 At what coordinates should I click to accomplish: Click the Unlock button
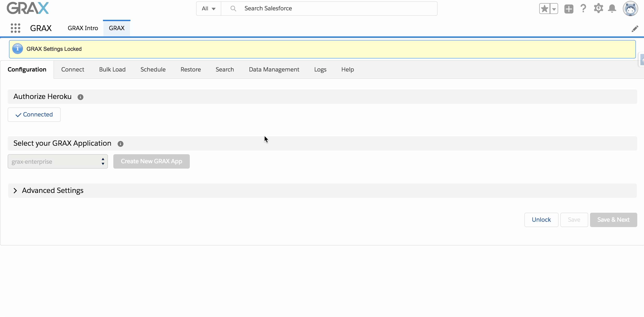click(x=541, y=220)
